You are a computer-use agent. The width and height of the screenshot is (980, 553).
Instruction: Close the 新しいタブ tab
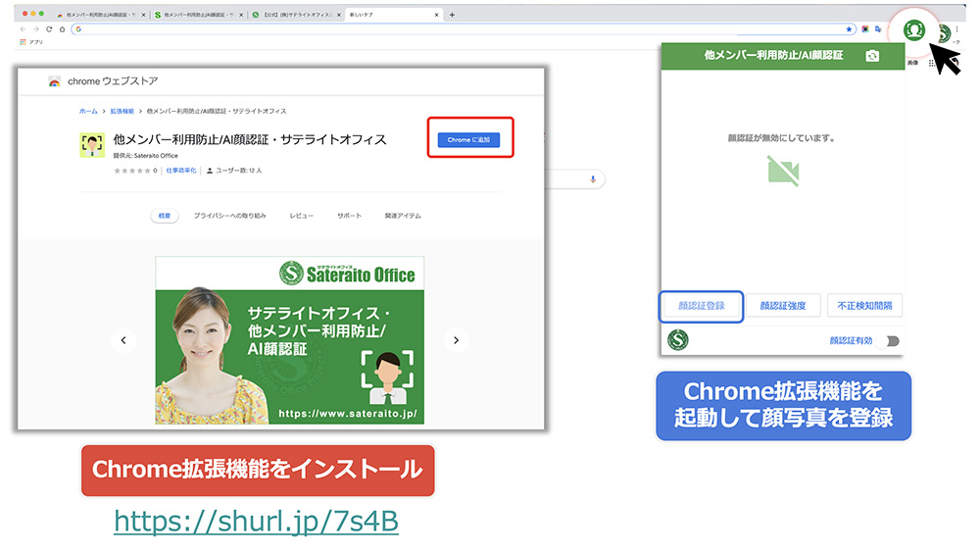436,15
